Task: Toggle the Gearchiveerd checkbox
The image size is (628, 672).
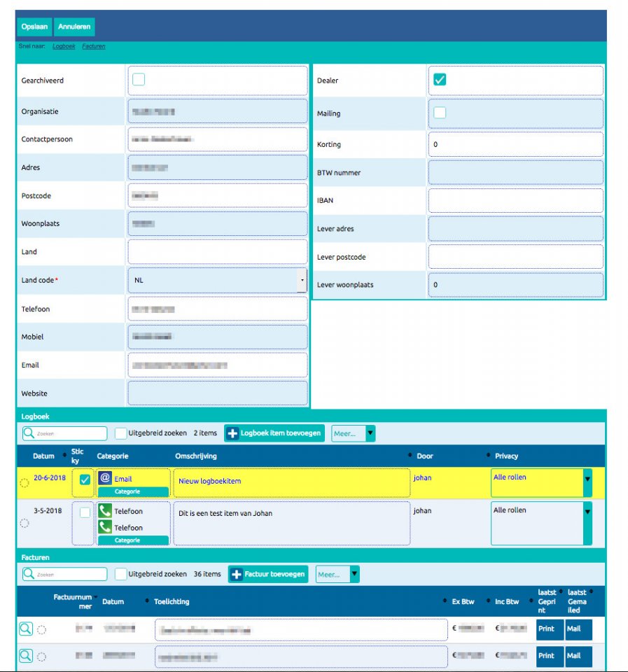Action: (x=139, y=79)
